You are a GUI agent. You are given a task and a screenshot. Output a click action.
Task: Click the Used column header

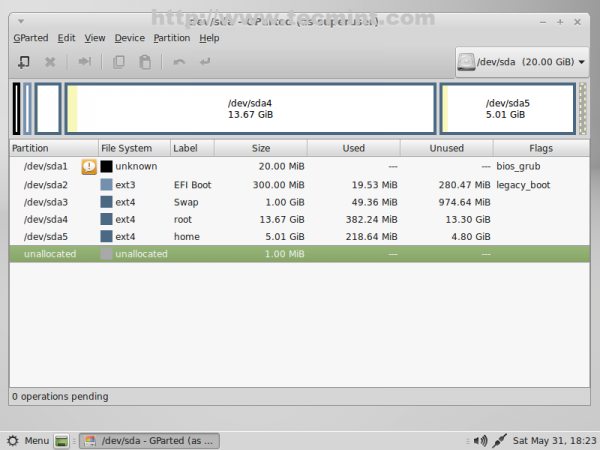coord(354,148)
